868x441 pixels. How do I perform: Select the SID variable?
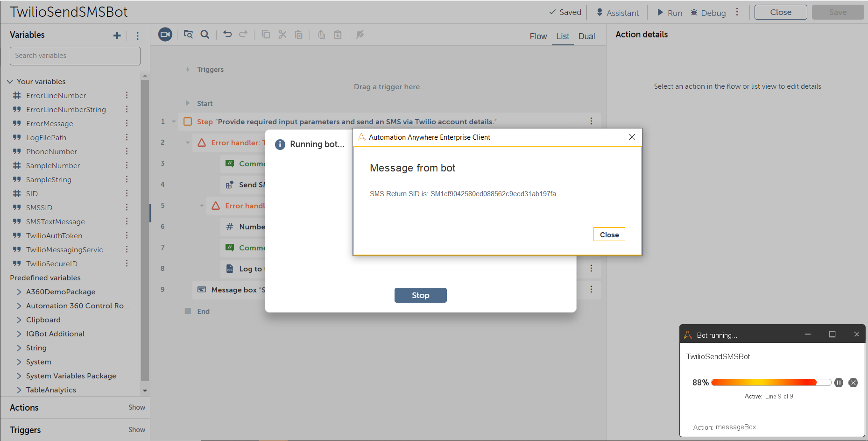(32, 193)
